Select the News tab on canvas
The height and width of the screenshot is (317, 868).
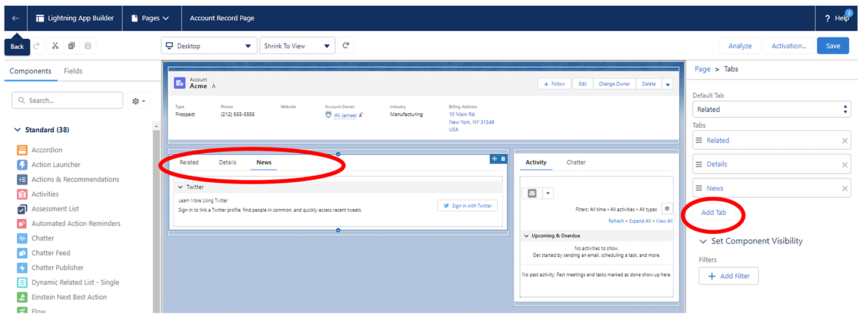264,163
